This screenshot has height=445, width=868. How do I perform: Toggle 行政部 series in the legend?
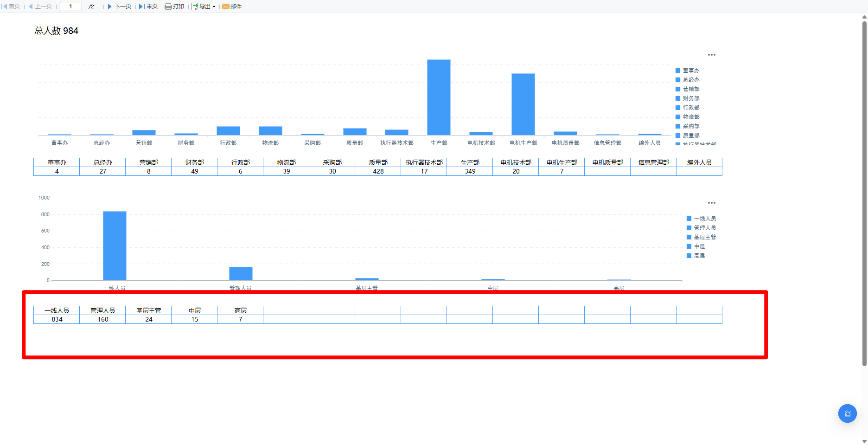[688, 108]
